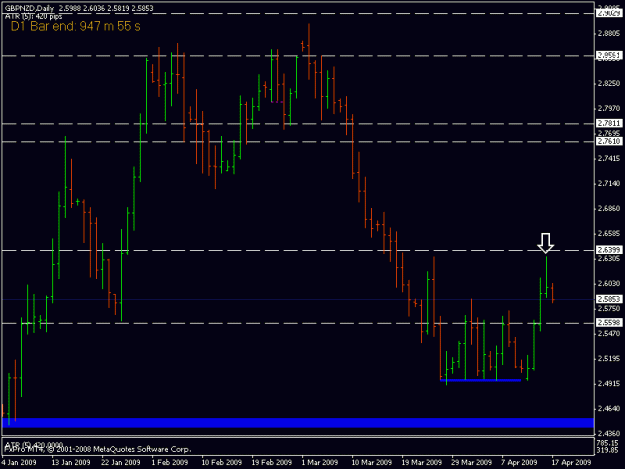Click the highlighted 2.7610 price level label
The image size is (625, 469).
[609, 141]
